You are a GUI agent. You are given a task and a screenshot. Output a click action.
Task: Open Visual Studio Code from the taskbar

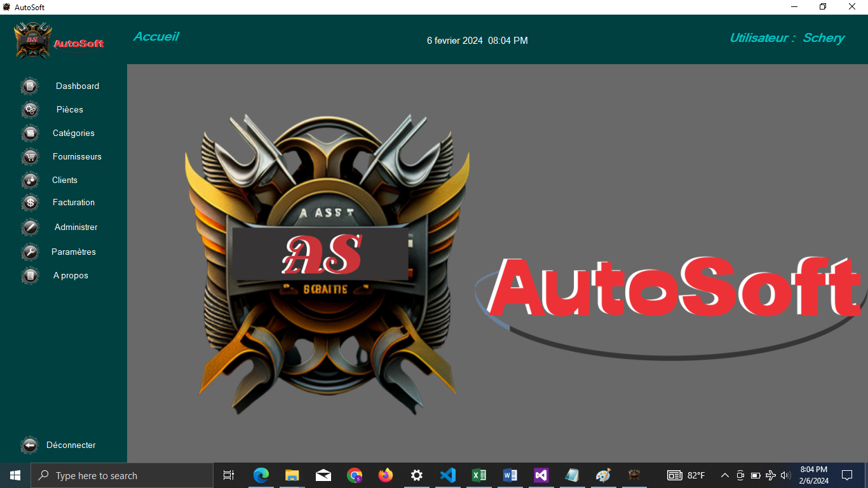(x=447, y=475)
